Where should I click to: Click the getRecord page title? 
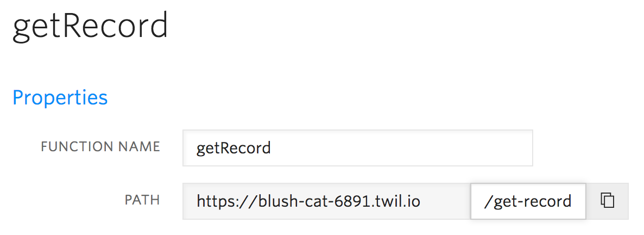click(90, 27)
